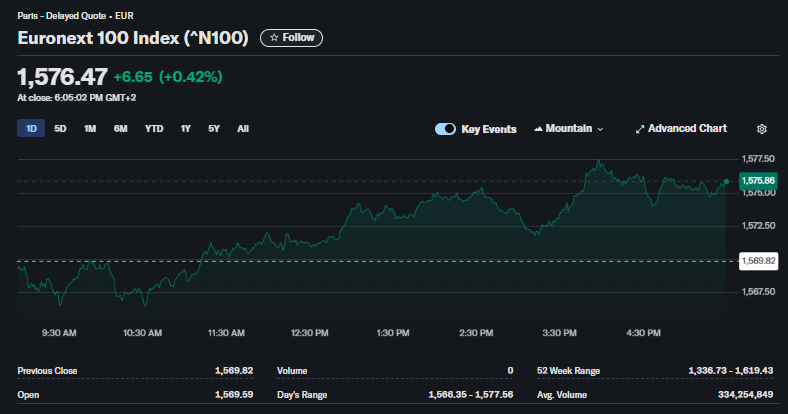
Task: Click the 1,577.50 y-axis label
Action: [758, 159]
